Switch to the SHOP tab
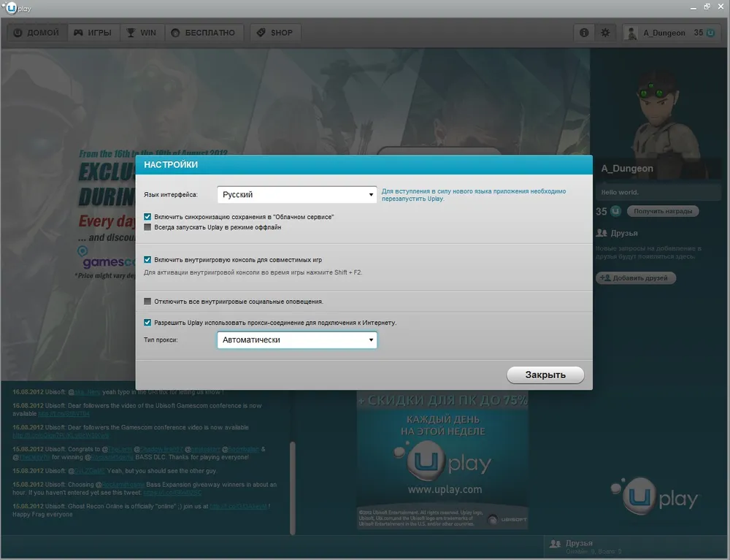The width and height of the screenshot is (730, 560). (x=275, y=32)
